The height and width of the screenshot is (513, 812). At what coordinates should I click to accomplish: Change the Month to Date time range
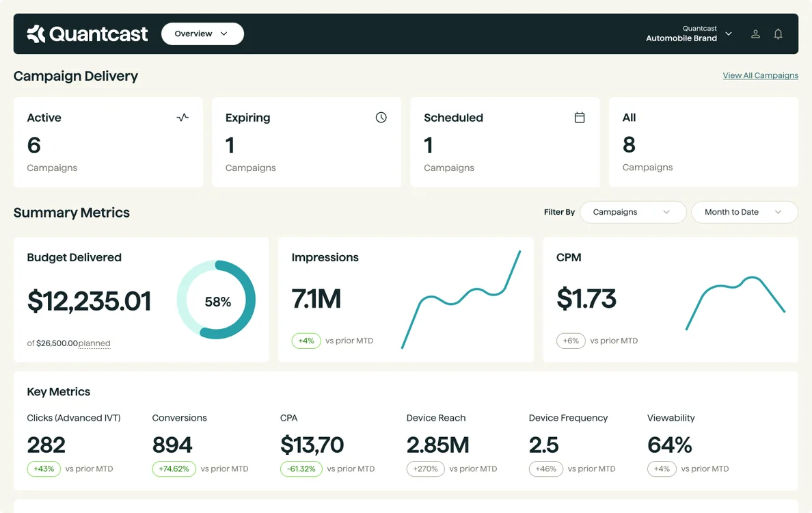point(744,212)
